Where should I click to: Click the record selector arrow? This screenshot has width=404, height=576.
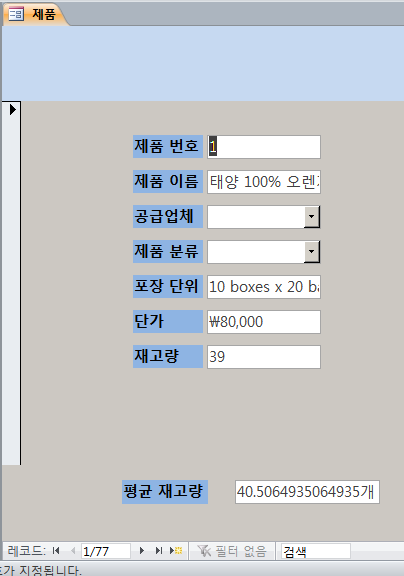click(x=12, y=109)
